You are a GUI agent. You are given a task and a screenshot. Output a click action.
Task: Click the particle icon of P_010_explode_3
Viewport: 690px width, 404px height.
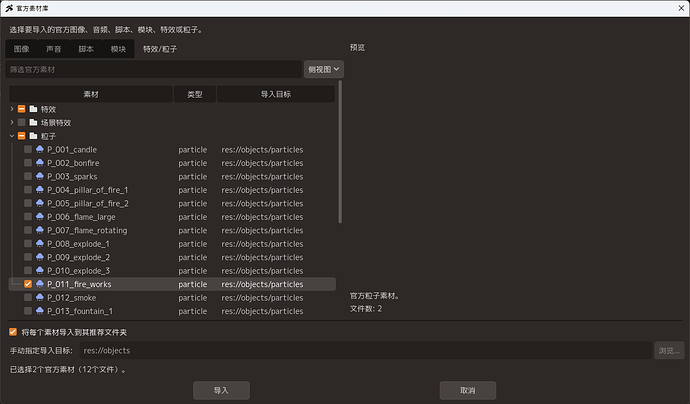(40, 270)
